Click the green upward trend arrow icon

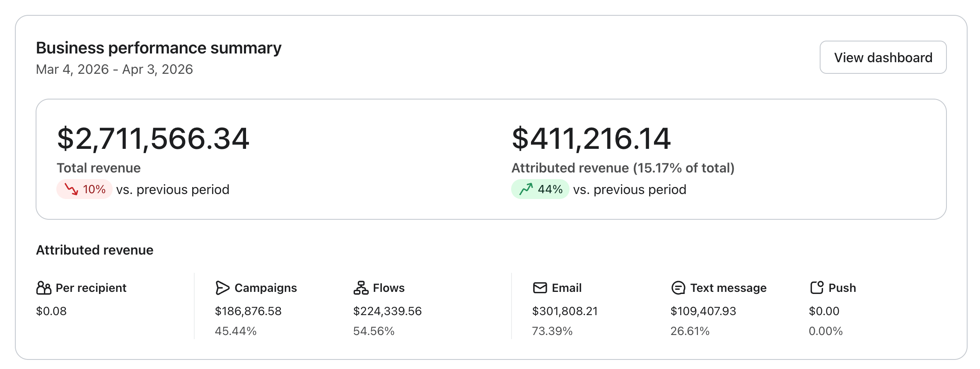(x=526, y=189)
